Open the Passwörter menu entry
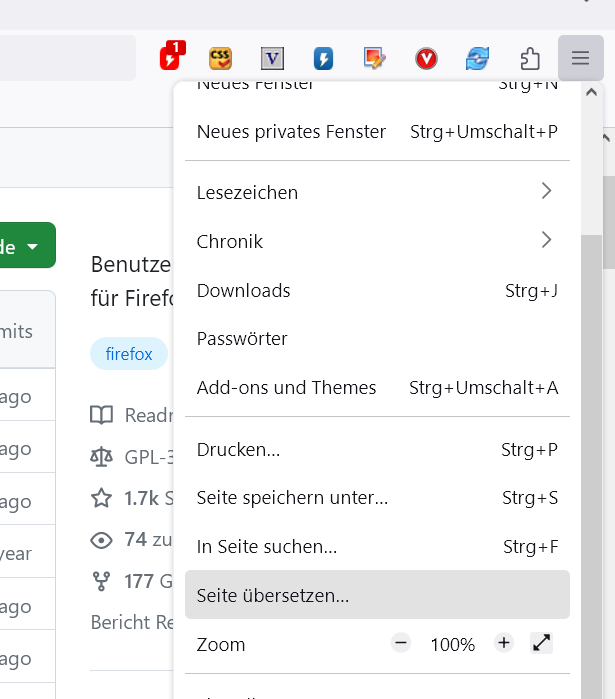 [x=377, y=339]
